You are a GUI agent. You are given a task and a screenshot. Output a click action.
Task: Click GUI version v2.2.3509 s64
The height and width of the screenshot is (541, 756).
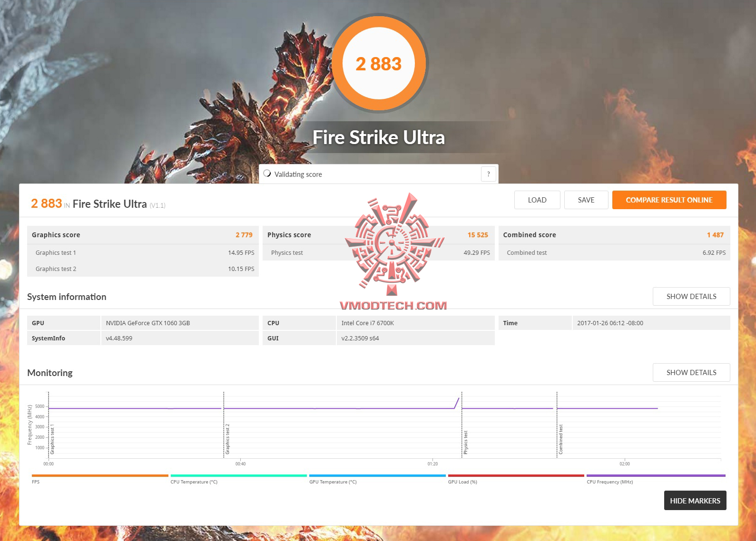pyautogui.click(x=360, y=338)
